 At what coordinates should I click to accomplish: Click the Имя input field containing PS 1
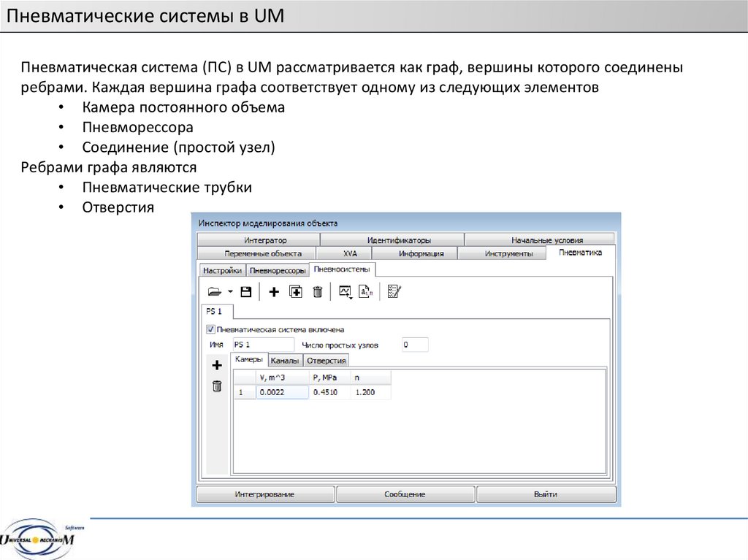coord(263,345)
